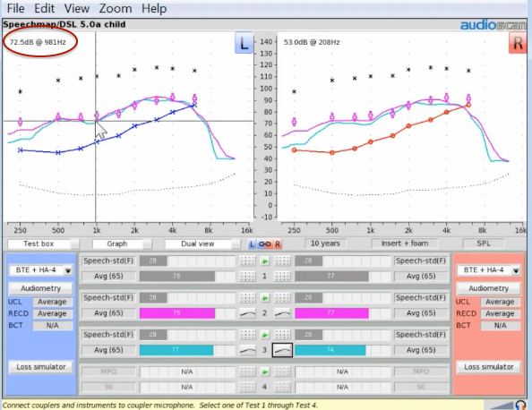The height and width of the screenshot is (410, 532).
Task: Click the left UCL Average button
Action: [x=52, y=302]
